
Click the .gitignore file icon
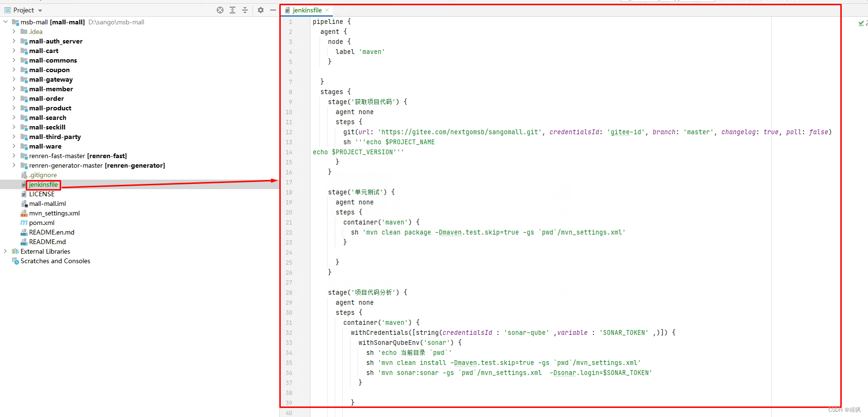pyautogui.click(x=24, y=175)
